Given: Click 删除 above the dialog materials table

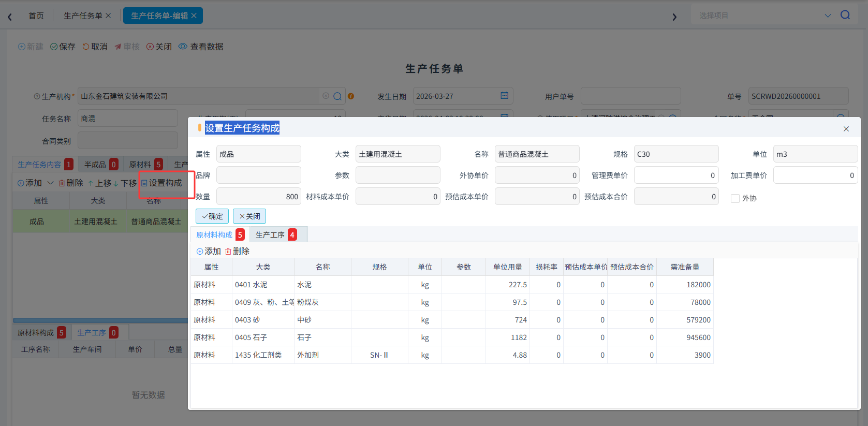Looking at the screenshot, I should click(237, 251).
